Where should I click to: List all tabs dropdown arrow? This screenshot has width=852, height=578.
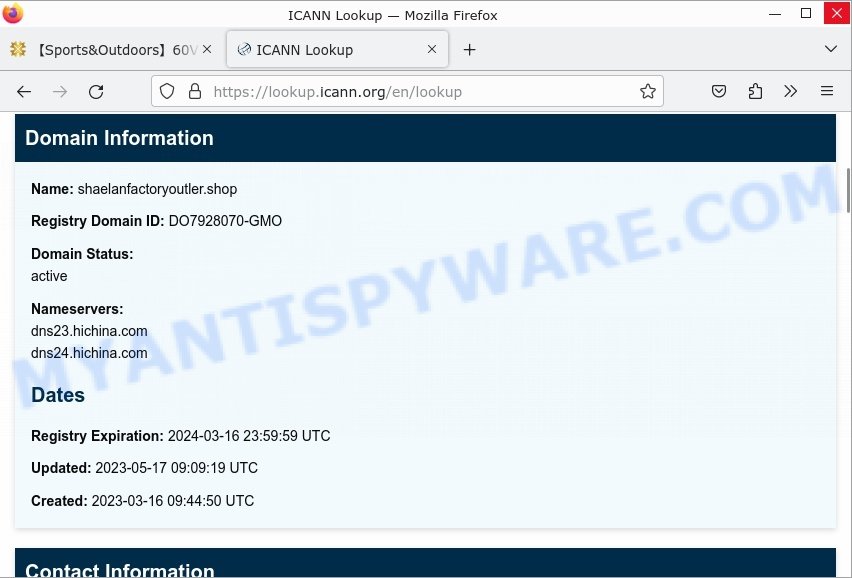[830, 49]
